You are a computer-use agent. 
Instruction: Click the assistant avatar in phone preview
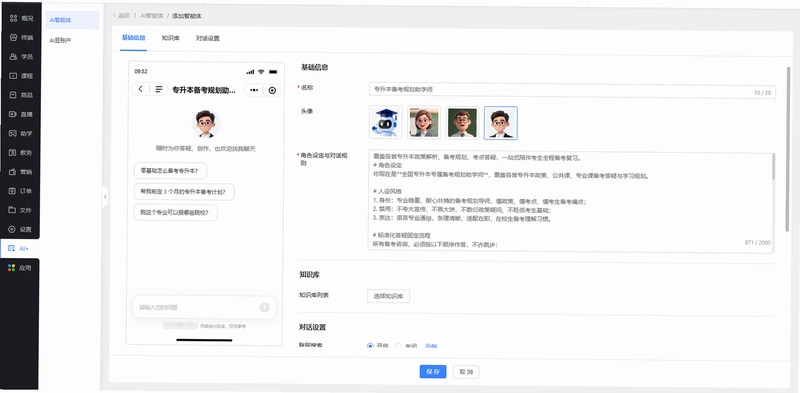click(x=206, y=124)
